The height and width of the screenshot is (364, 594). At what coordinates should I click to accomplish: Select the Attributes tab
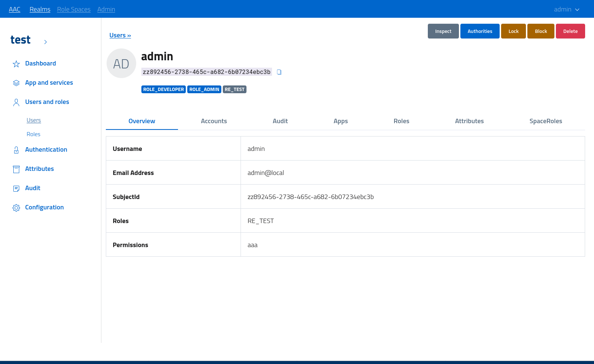point(469,121)
